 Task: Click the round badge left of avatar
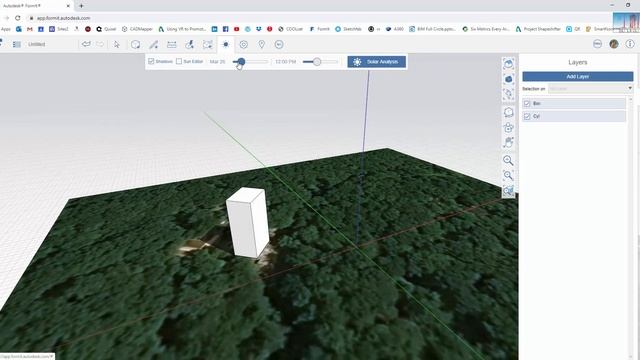tap(598, 44)
